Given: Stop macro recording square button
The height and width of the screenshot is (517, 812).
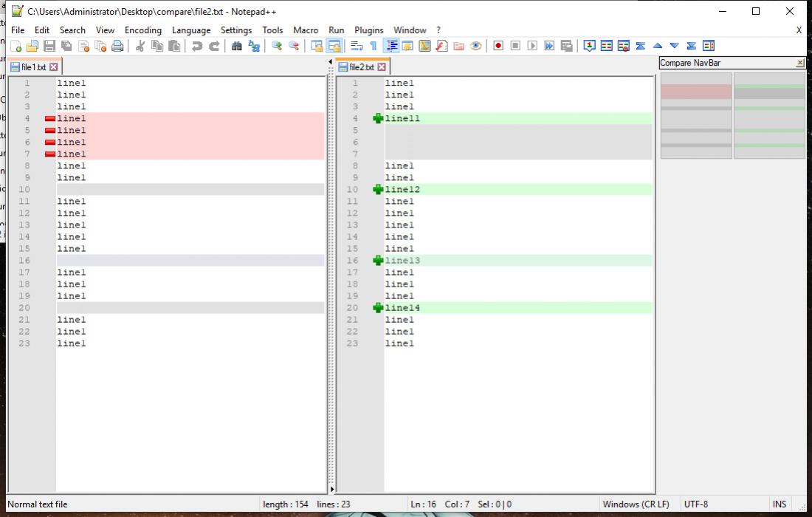Looking at the screenshot, I should pyautogui.click(x=515, y=46).
